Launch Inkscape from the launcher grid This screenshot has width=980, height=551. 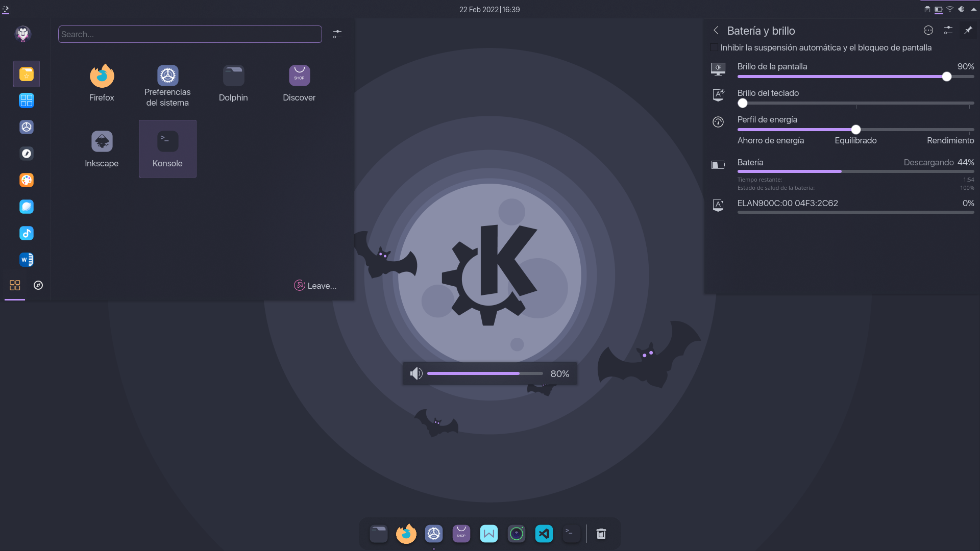coord(102,149)
